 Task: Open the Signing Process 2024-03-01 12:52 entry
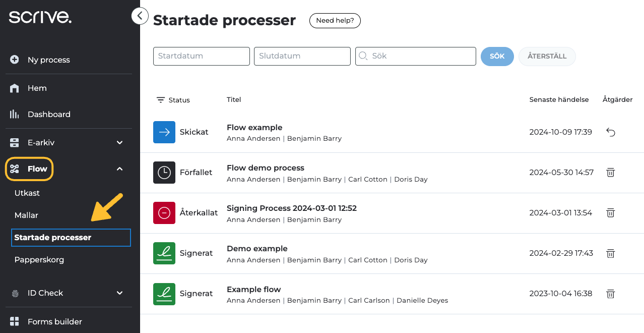(x=292, y=208)
